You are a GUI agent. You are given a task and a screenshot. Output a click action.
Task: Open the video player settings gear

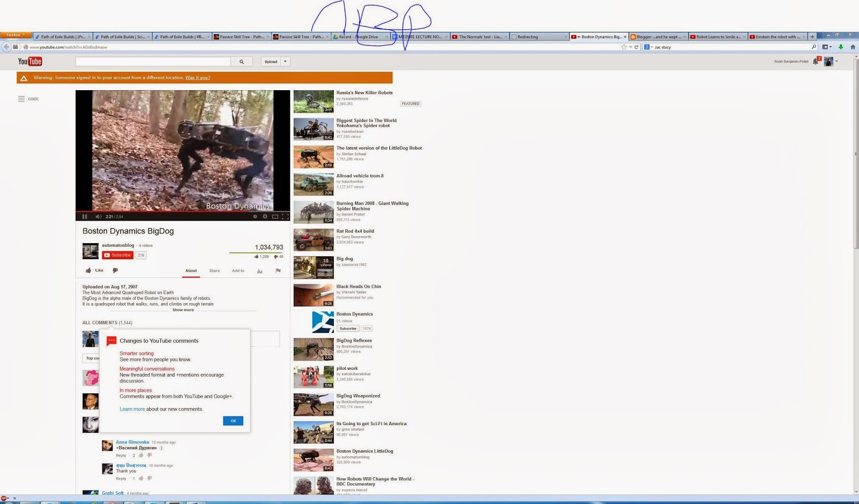point(265,216)
